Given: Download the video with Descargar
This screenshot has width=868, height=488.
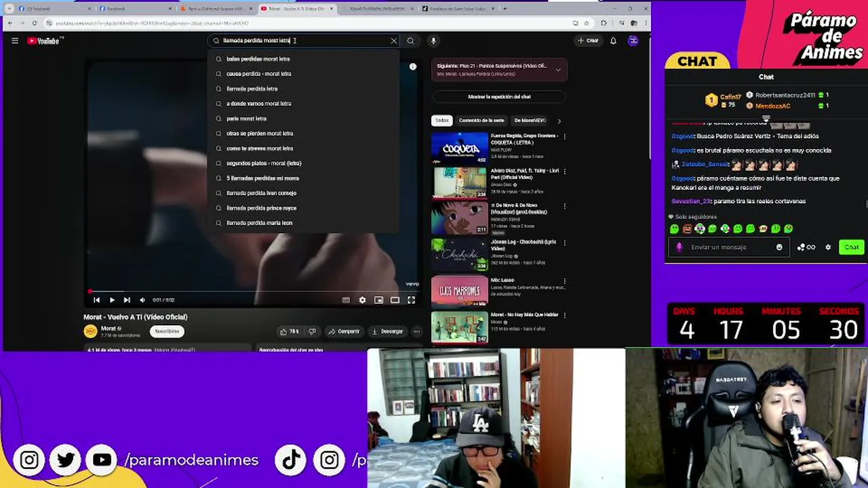Looking at the screenshot, I should point(388,331).
